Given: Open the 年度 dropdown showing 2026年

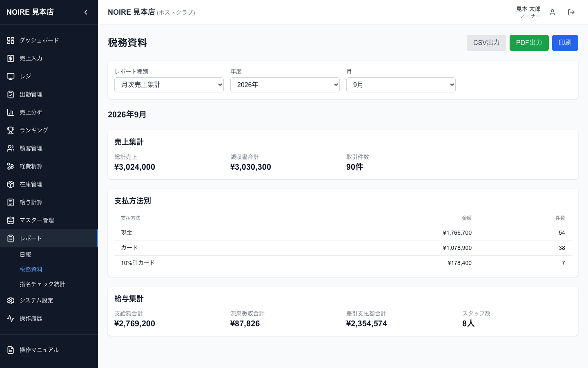Looking at the screenshot, I should tap(285, 85).
